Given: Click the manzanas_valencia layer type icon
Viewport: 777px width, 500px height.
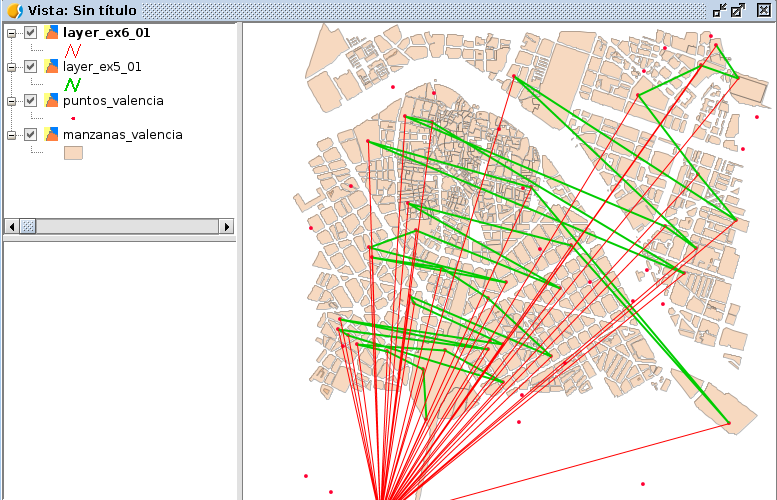Looking at the screenshot, I should pyautogui.click(x=52, y=134).
